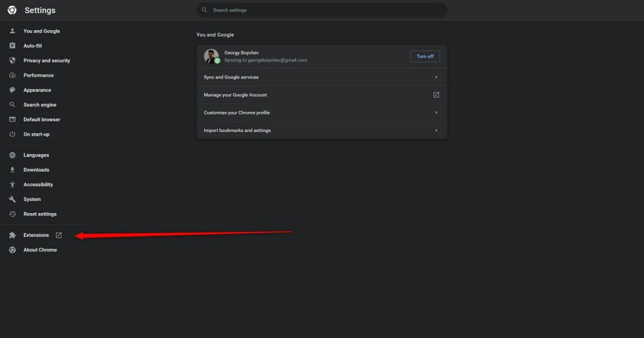This screenshot has width=644, height=338.
Task: Open On start-up settings
Action: pos(36,134)
